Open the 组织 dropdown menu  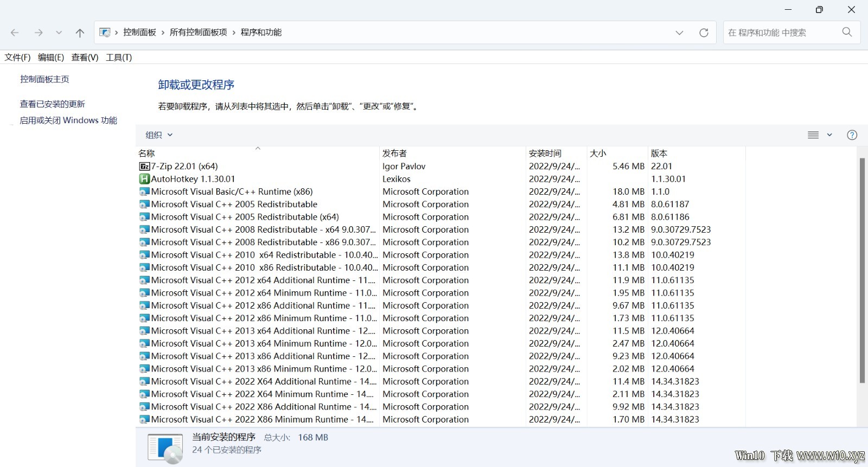tap(159, 135)
